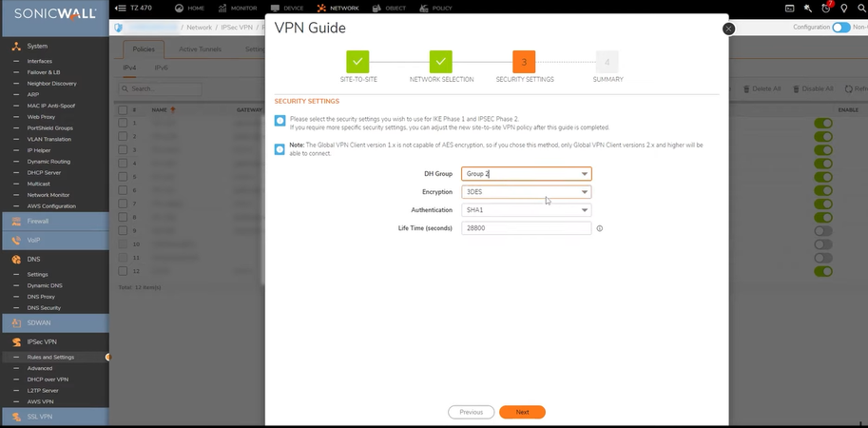Open DNS Security in the sidebar

click(44, 308)
